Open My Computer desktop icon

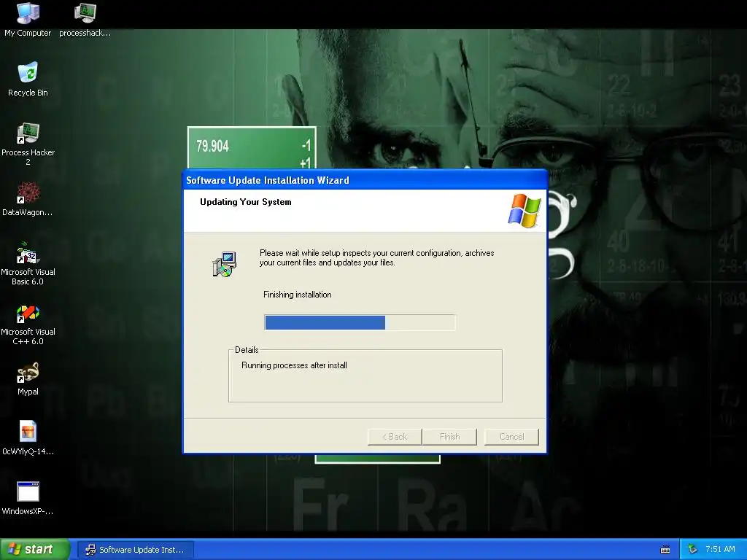(x=28, y=20)
